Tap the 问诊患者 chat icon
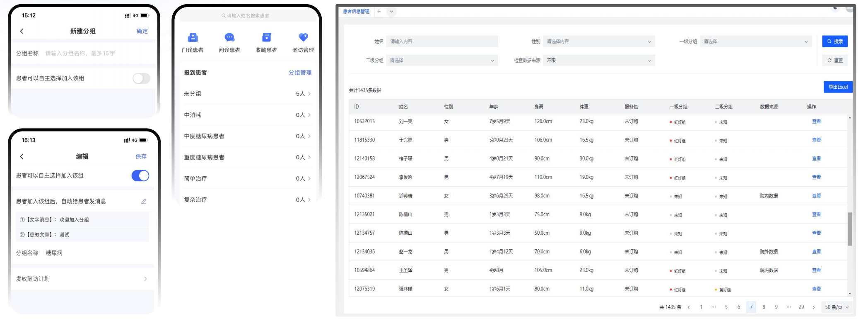 [229, 38]
